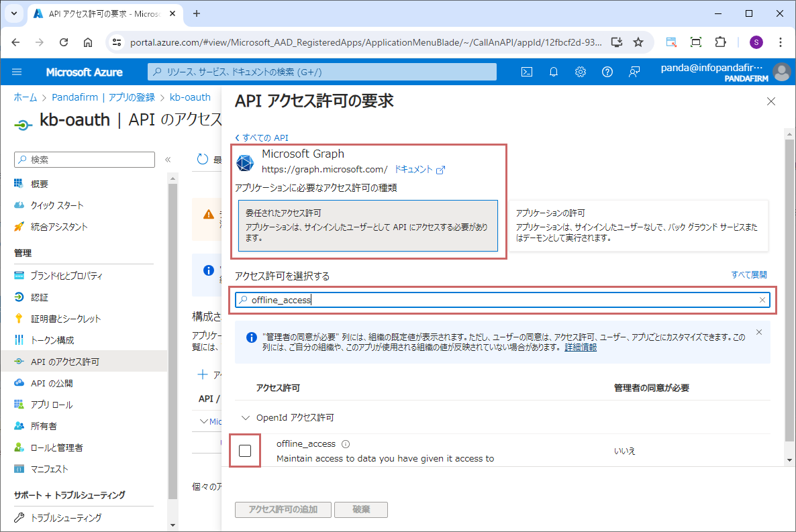Screen dimensions: 796x532
Task: Collapse the left sidebar menu chevron
Action: pos(168,160)
